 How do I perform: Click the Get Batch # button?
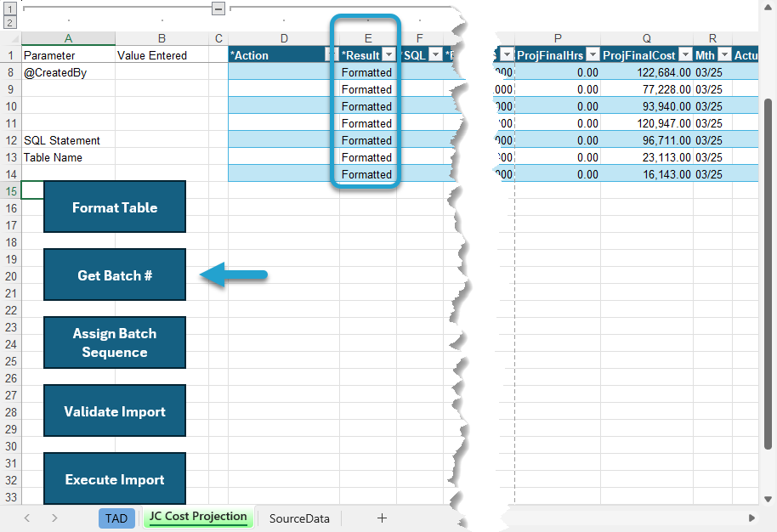pos(115,274)
